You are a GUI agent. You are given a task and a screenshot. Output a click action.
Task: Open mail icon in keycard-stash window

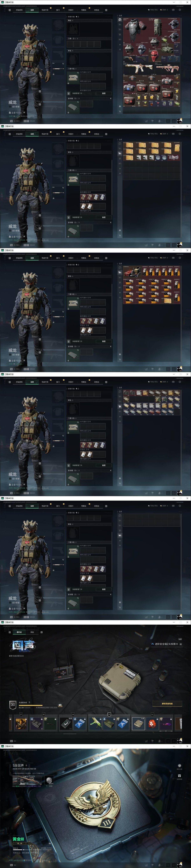173,134
